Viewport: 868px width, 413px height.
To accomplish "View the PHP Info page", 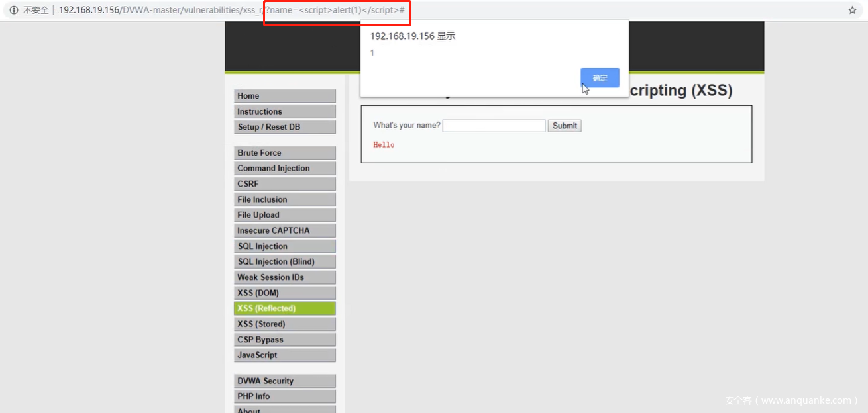I will (x=285, y=396).
